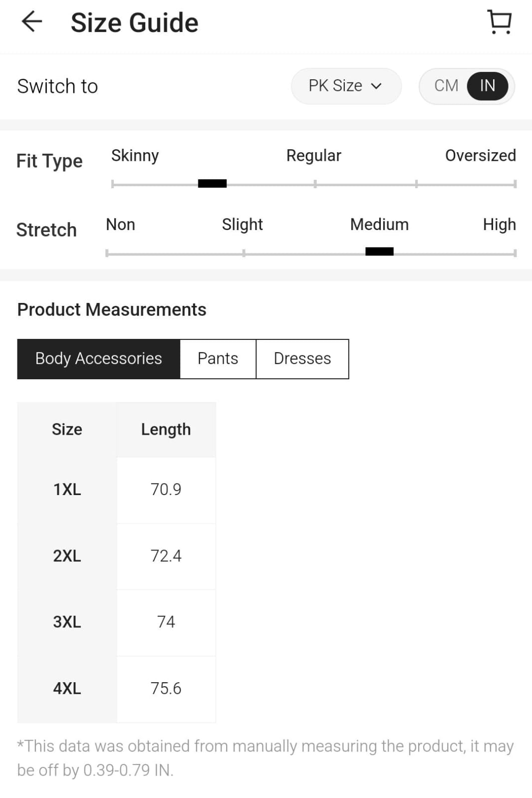Screen dimensions: 532x798
Task: Tap the 1XL size row
Action: [116, 490]
